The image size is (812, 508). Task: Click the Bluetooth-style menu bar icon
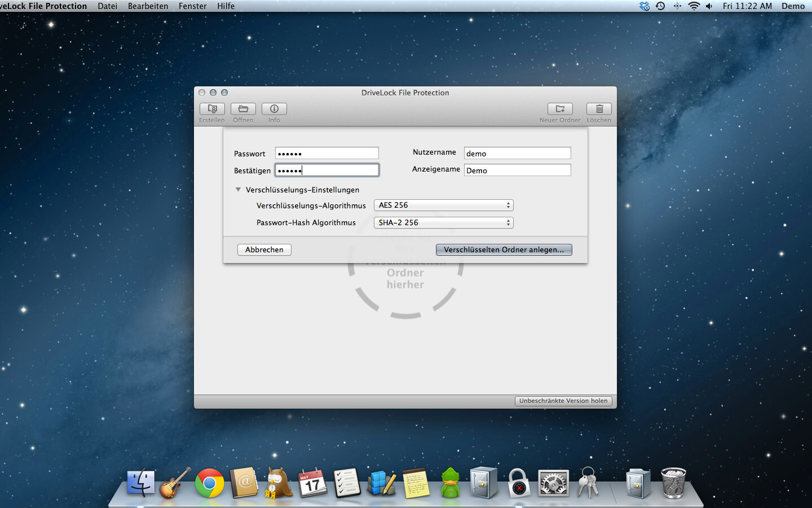pyautogui.click(x=677, y=6)
